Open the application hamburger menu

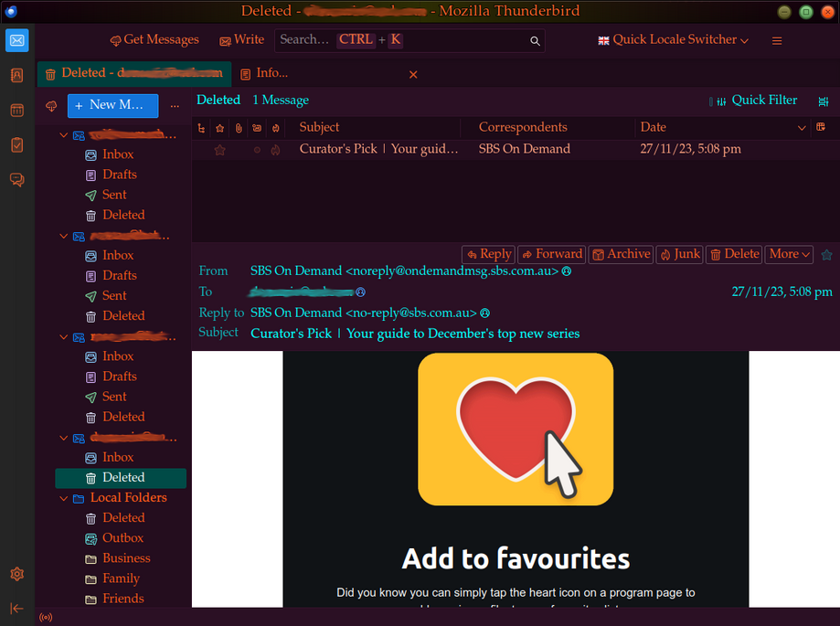pyautogui.click(x=777, y=41)
